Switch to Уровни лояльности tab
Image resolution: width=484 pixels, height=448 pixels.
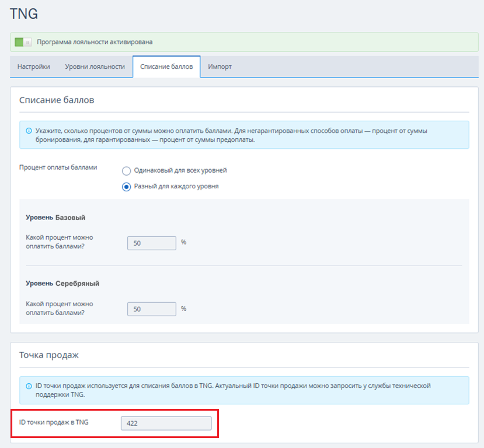(x=95, y=66)
